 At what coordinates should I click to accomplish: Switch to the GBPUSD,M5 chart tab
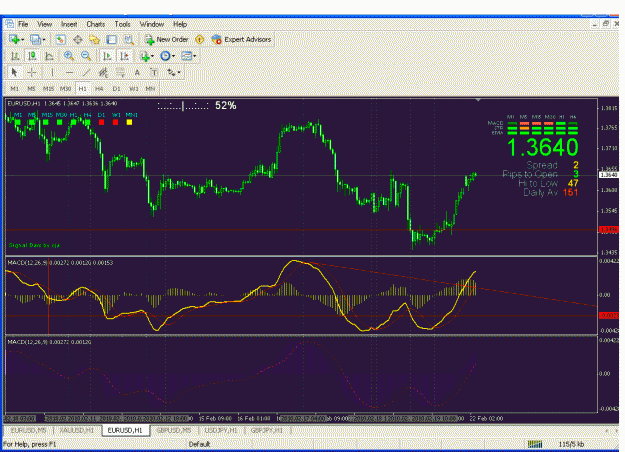(174, 430)
